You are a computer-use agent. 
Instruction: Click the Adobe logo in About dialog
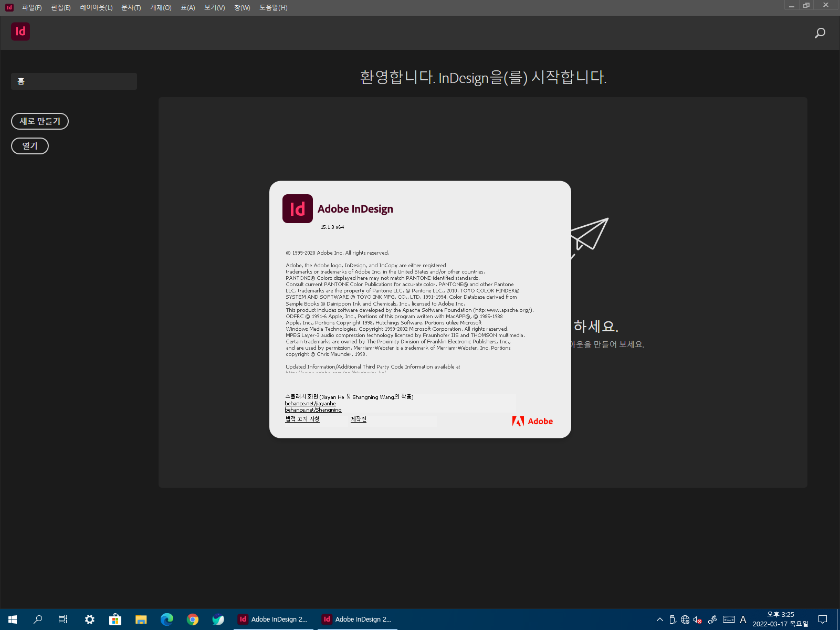click(532, 421)
